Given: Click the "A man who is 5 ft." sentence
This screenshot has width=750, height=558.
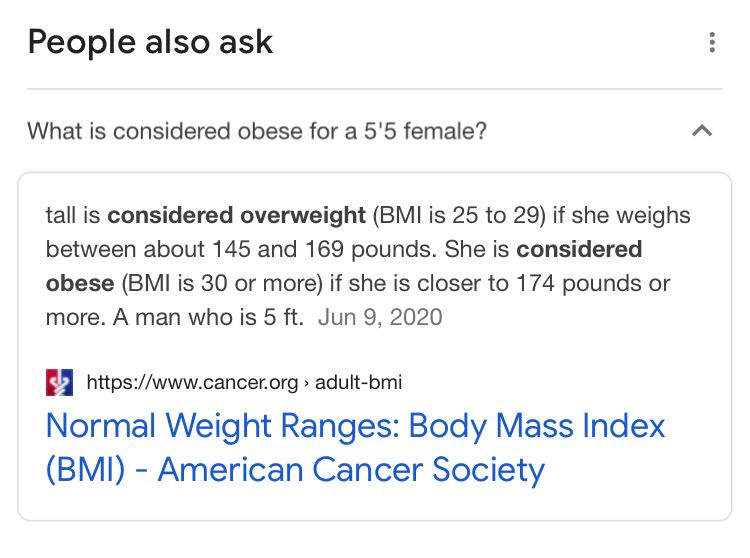Looking at the screenshot, I should tap(208, 317).
